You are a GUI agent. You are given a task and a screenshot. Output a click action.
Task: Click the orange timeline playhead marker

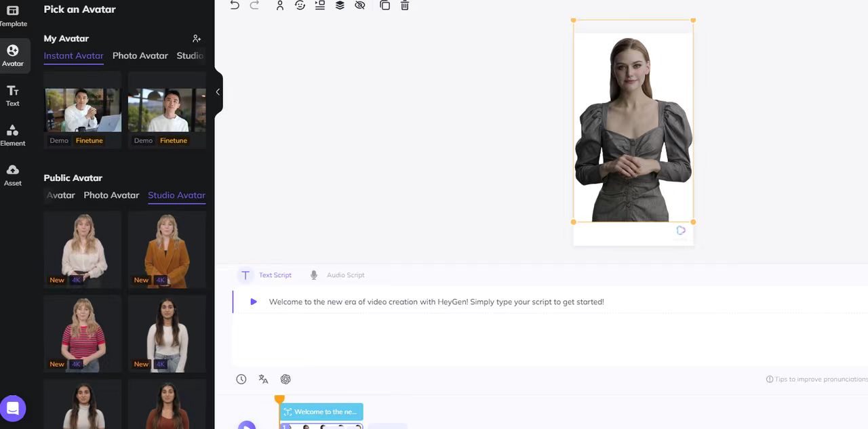[x=279, y=400]
